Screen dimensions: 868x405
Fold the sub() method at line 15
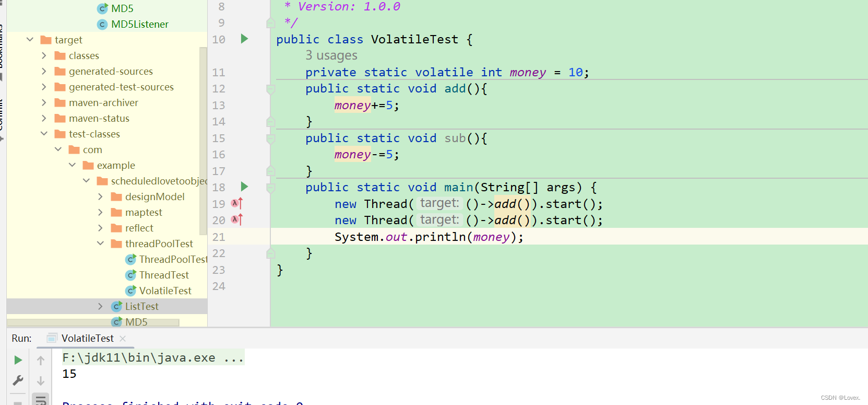[270, 138]
